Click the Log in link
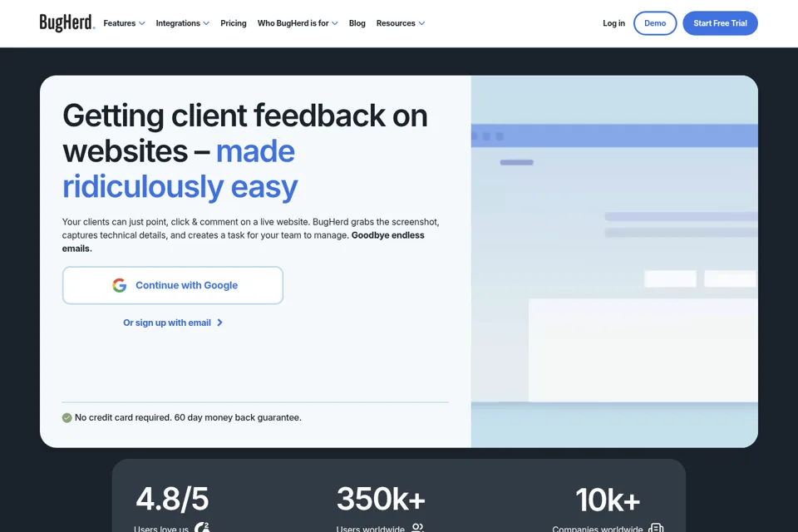 613,23
